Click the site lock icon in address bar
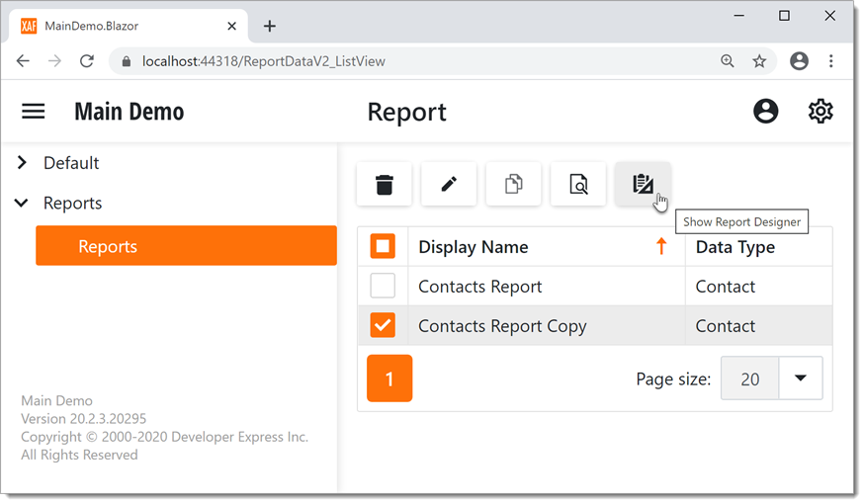 (127, 61)
